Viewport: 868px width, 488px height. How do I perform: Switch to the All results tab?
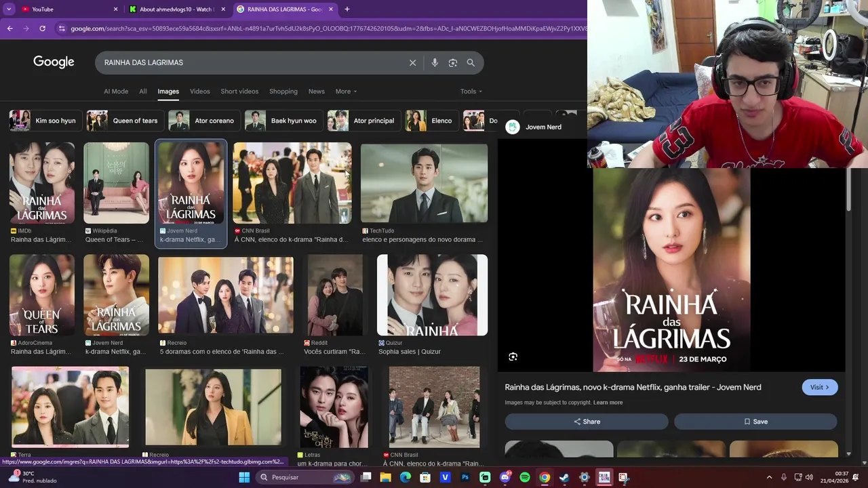point(143,91)
